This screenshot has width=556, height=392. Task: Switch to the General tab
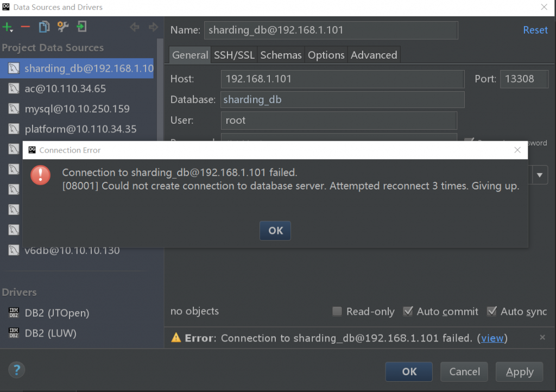190,55
